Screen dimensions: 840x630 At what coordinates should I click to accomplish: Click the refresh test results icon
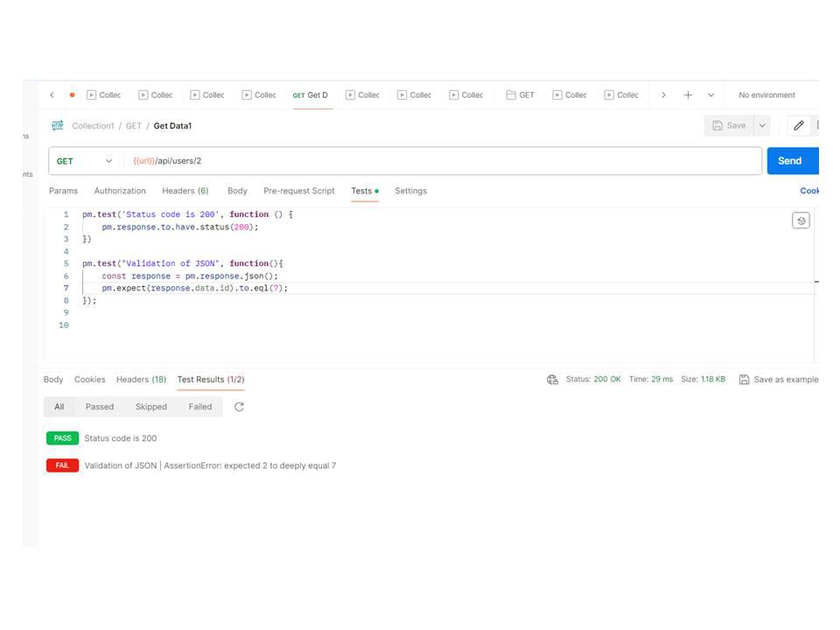(x=239, y=407)
